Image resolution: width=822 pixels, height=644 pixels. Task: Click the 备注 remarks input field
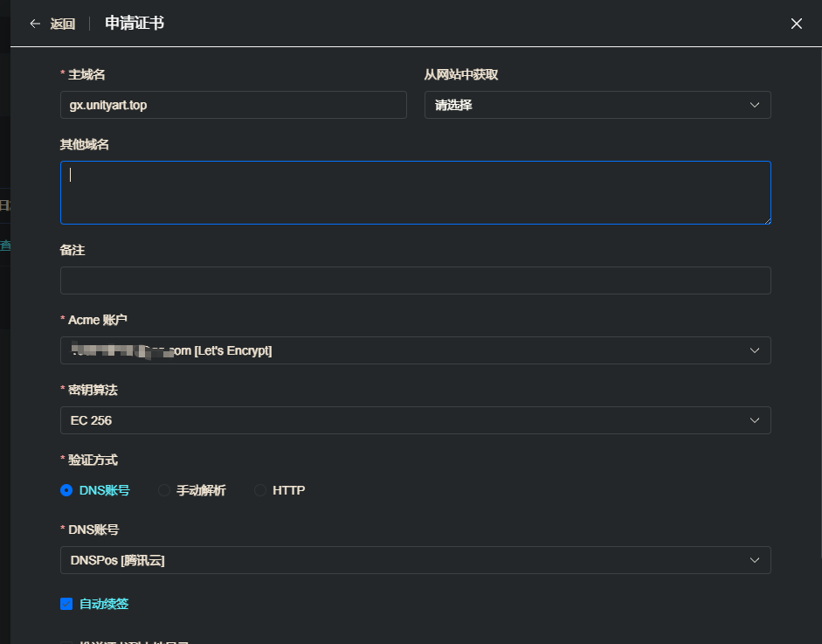[415, 280]
